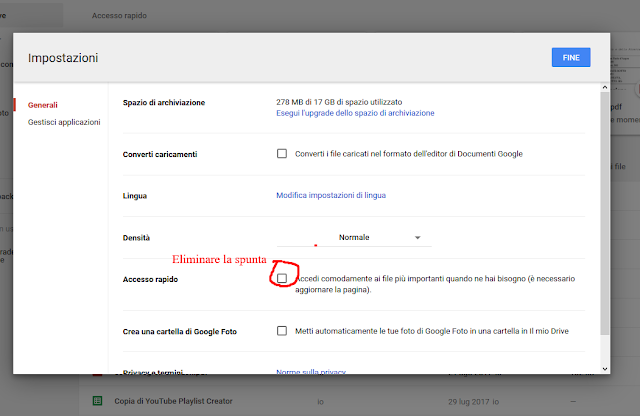This screenshot has width=640, height=416.
Task: Select the Generali settings tab
Action: point(42,105)
